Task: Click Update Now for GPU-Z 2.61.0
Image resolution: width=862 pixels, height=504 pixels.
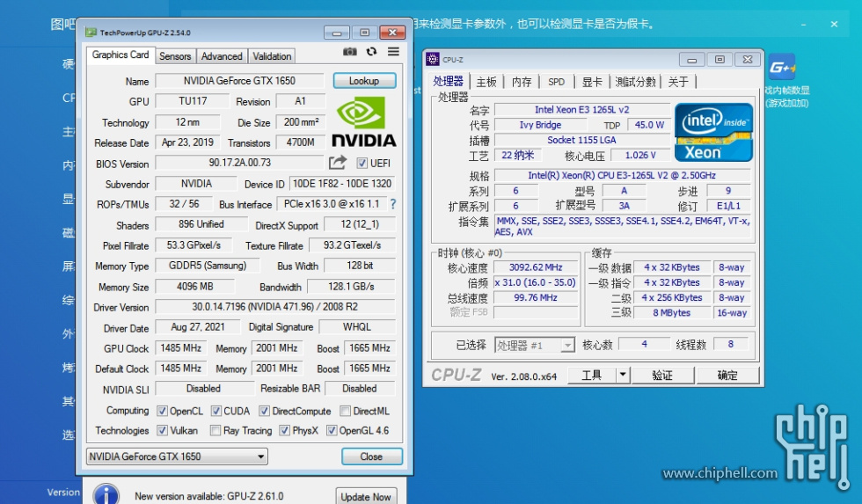Action: click(x=366, y=496)
